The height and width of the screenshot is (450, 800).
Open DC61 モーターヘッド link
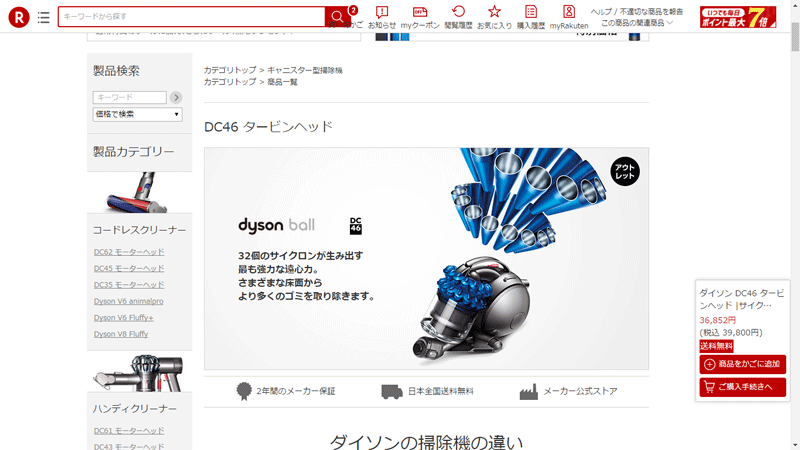pyautogui.click(x=129, y=431)
